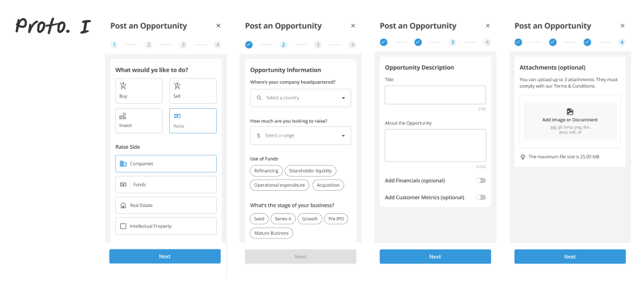Select the Companies raise side option

point(166,164)
